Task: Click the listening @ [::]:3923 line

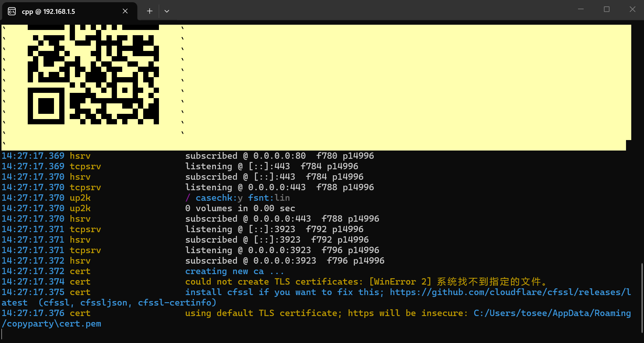Action: pos(274,229)
